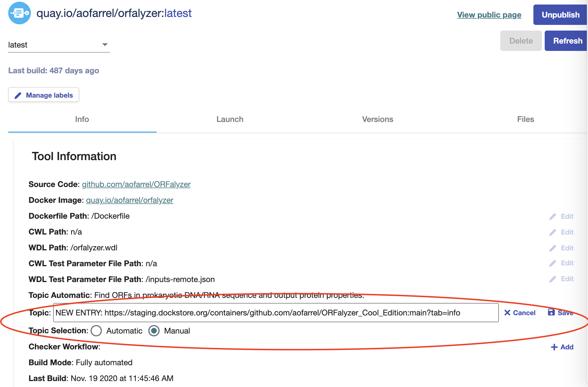Cancel the topic edit
This screenshot has width=588, height=387.
[x=520, y=313]
